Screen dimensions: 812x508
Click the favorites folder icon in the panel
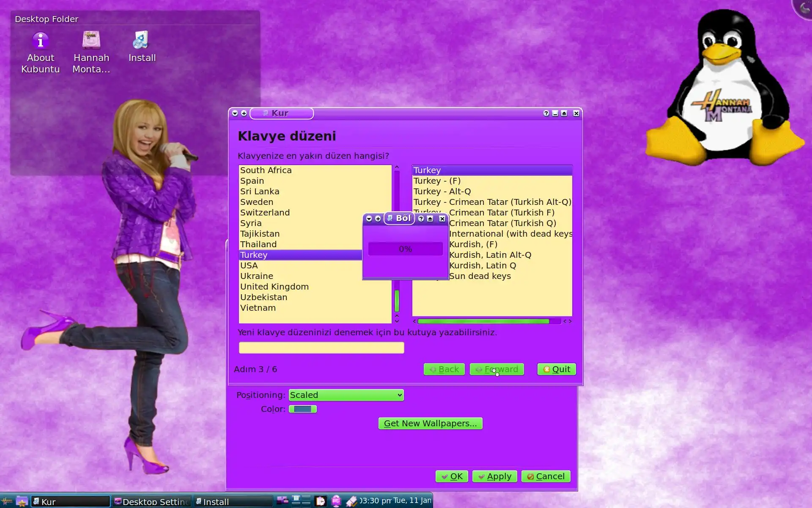pos(22,502)
